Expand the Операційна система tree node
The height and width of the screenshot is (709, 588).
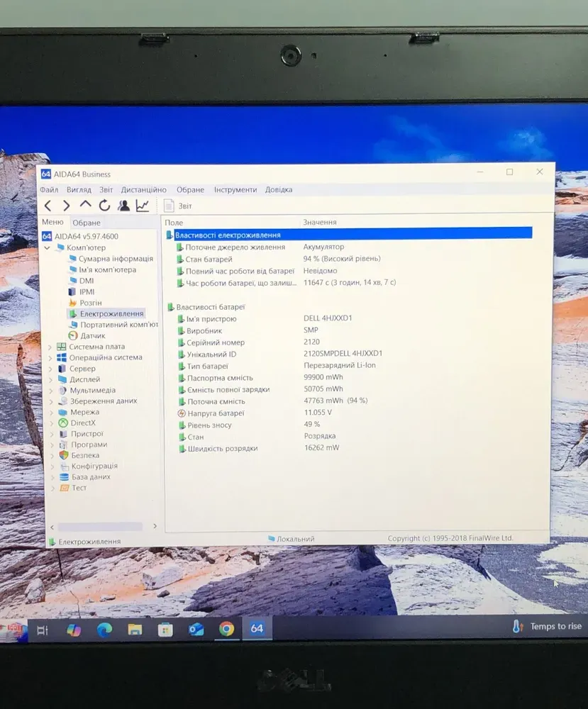pos(50,358)
